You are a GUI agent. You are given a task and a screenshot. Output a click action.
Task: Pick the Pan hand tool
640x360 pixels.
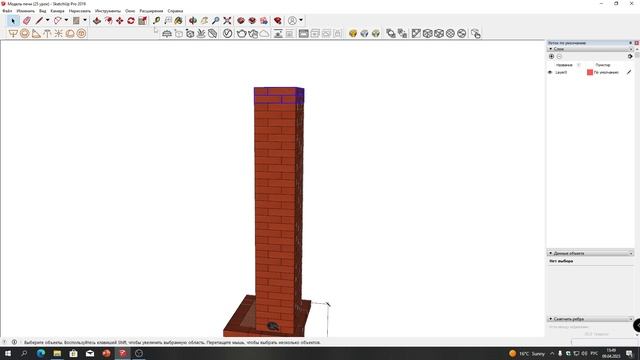click(204, 20)
